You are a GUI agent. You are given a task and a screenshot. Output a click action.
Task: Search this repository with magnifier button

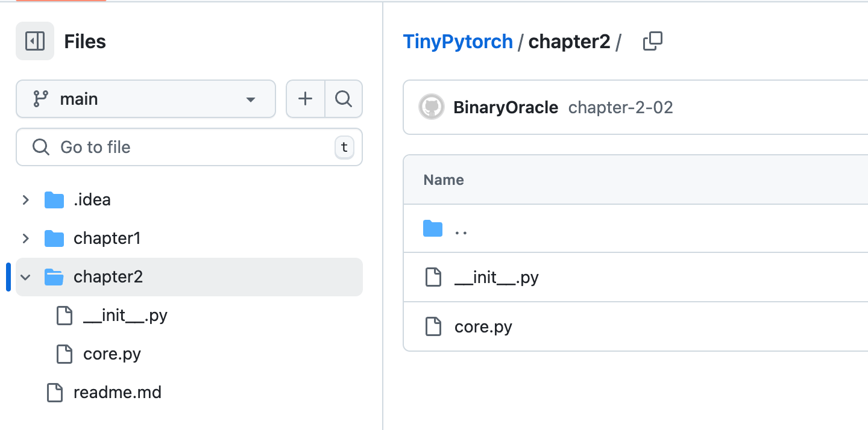click(x=344, y=99)
